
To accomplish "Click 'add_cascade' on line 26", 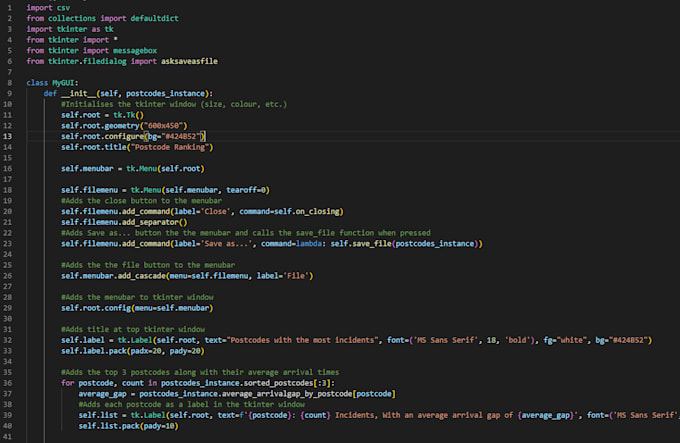I will click(x=141, y=276).
